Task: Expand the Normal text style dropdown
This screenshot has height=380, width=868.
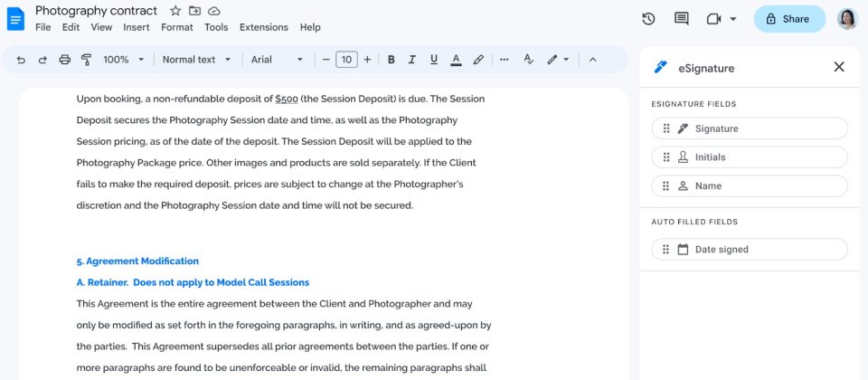Action: coord(196,60)
